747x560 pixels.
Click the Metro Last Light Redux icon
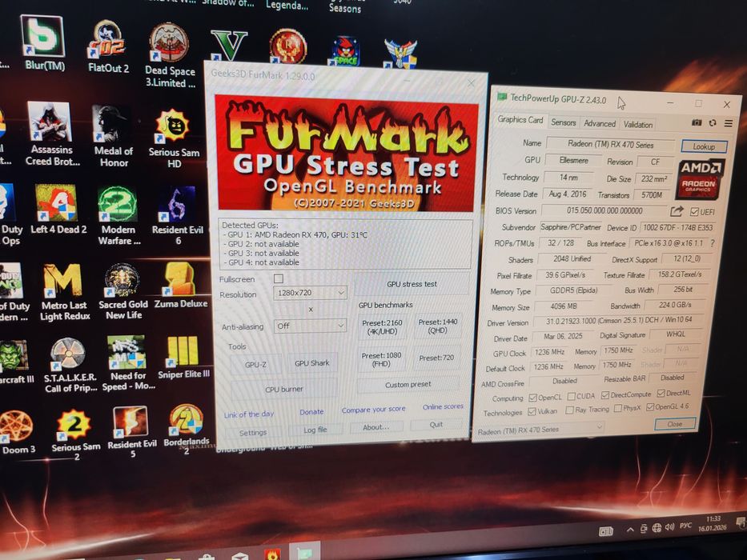pos(65,292)
